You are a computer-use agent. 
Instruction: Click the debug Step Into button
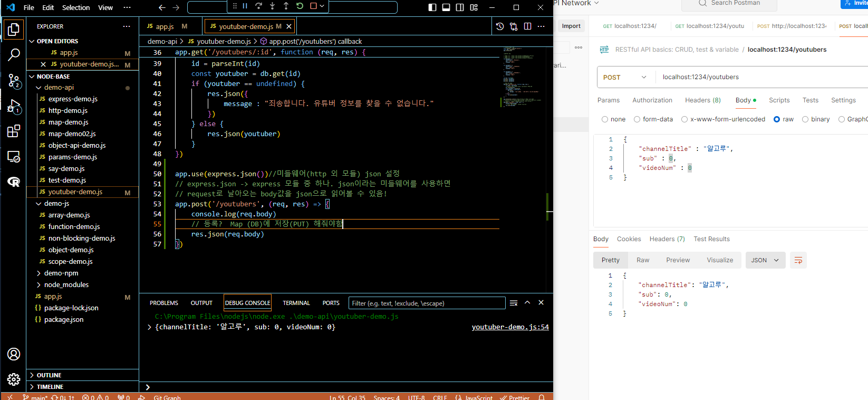272,6
